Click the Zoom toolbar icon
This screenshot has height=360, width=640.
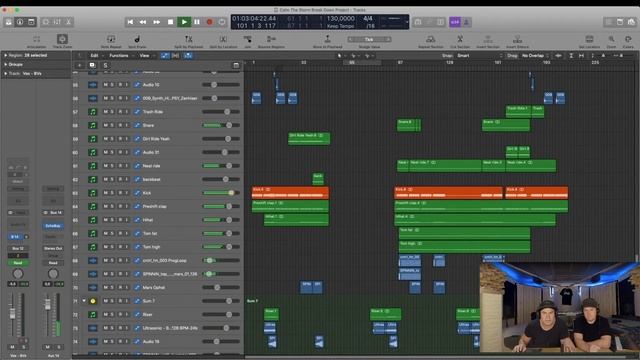click(x=611, y=39)
